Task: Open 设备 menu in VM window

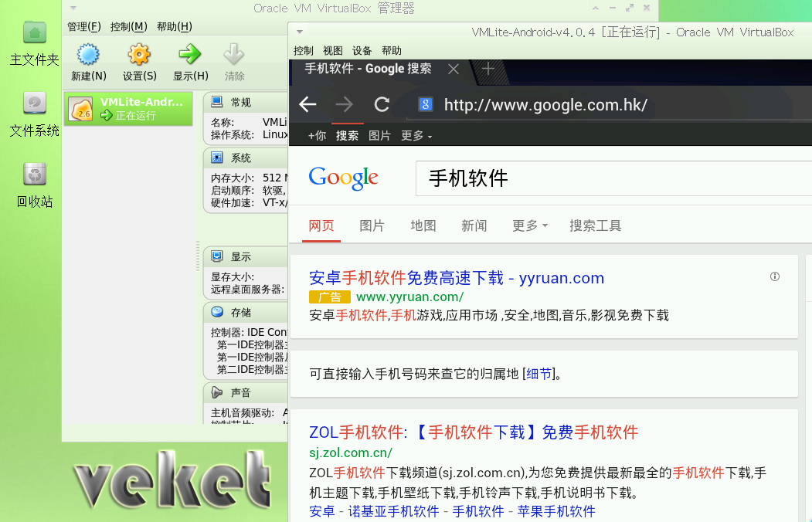Action: (x=362, y=51)
